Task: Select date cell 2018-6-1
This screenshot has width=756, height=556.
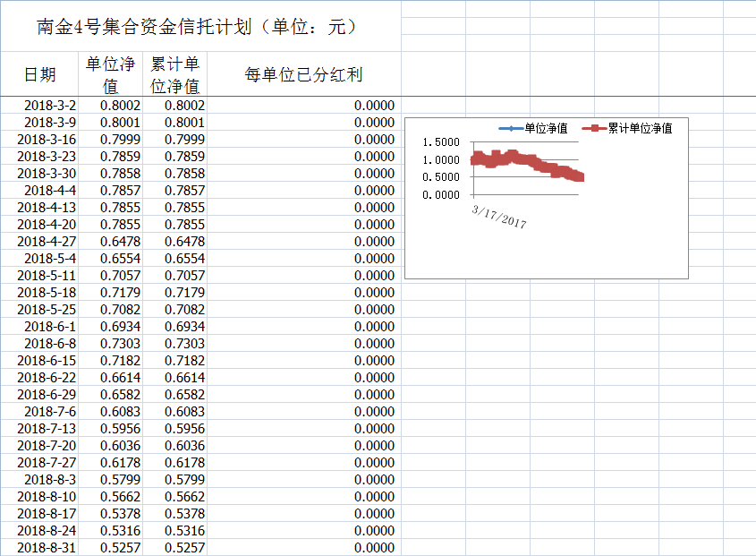Action: (39, 326)
